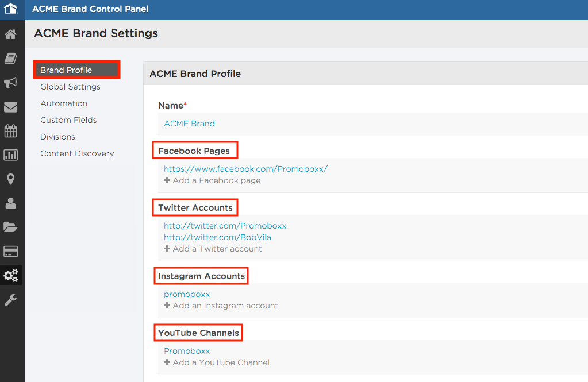Open the bar chart reports icon

click(x=10, y=155)
